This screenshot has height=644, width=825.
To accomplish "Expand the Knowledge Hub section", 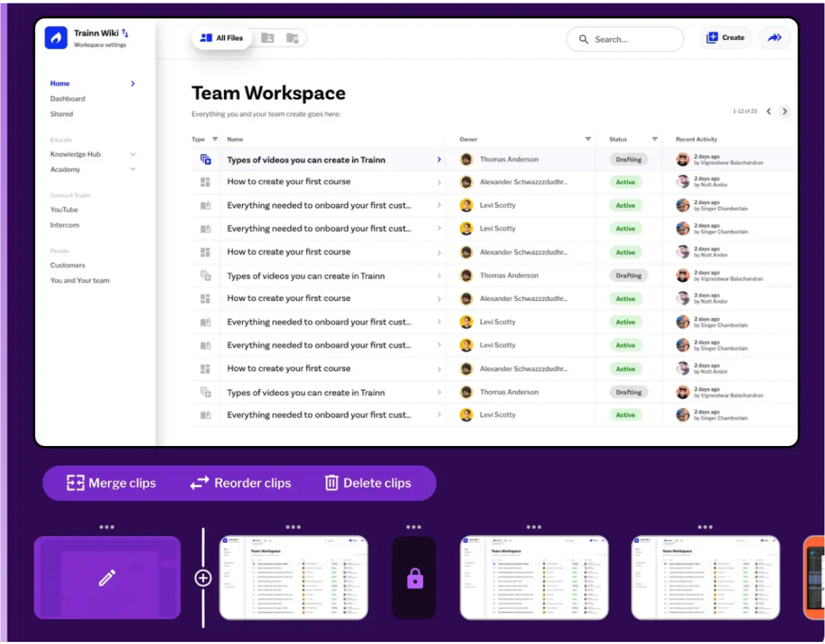I will (133, 154).
